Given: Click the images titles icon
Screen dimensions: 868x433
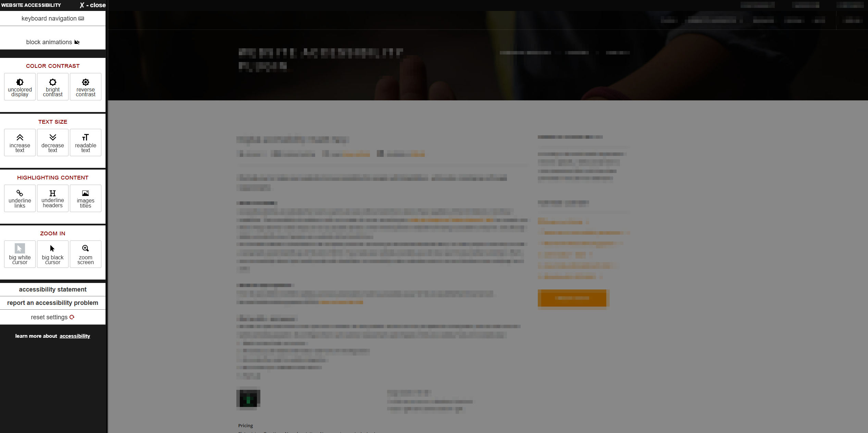Looking at the screenshot, I should 85,198.
